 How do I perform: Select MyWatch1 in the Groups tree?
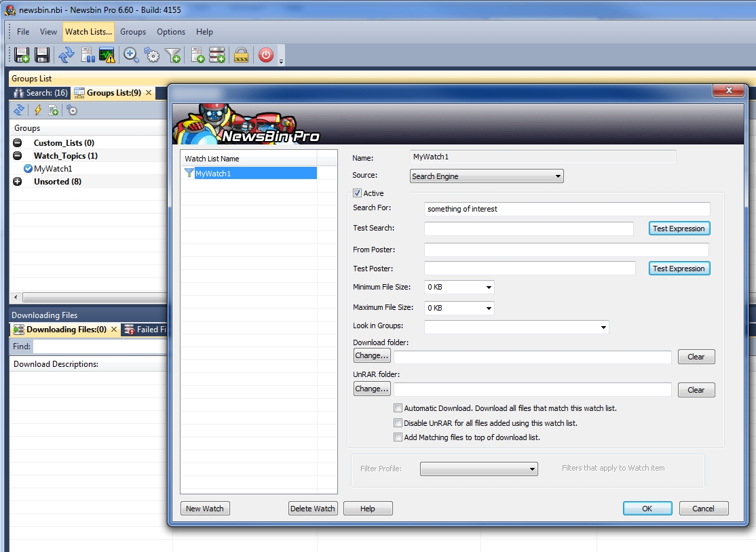(53, 169)
